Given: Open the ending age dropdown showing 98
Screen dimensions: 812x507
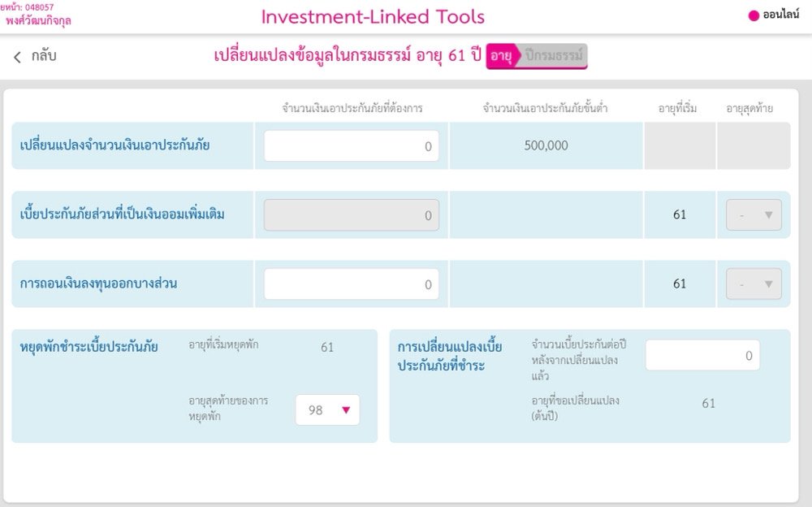Looking at the screenshot, I should point(327,410).
